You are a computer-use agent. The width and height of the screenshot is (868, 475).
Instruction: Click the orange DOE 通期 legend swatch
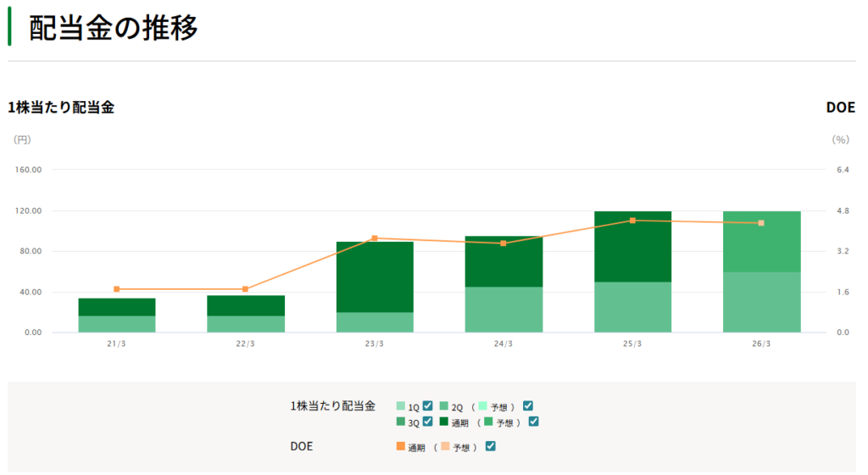401,446
